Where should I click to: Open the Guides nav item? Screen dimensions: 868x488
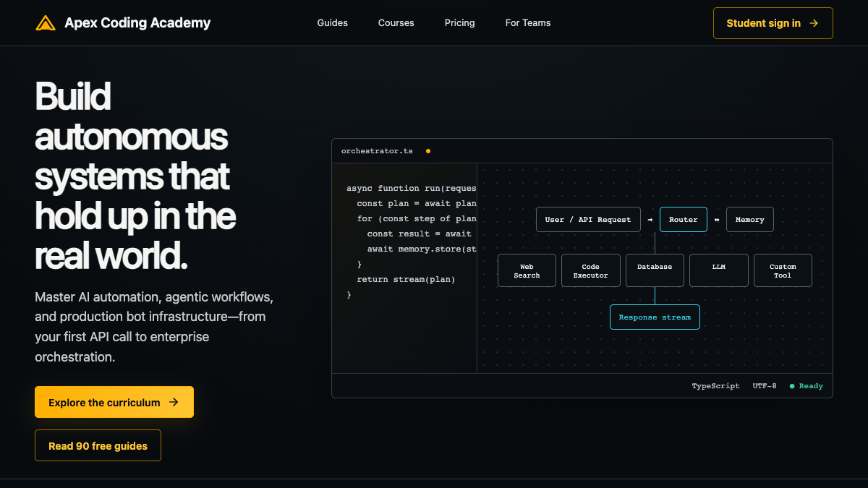point(333,23)
